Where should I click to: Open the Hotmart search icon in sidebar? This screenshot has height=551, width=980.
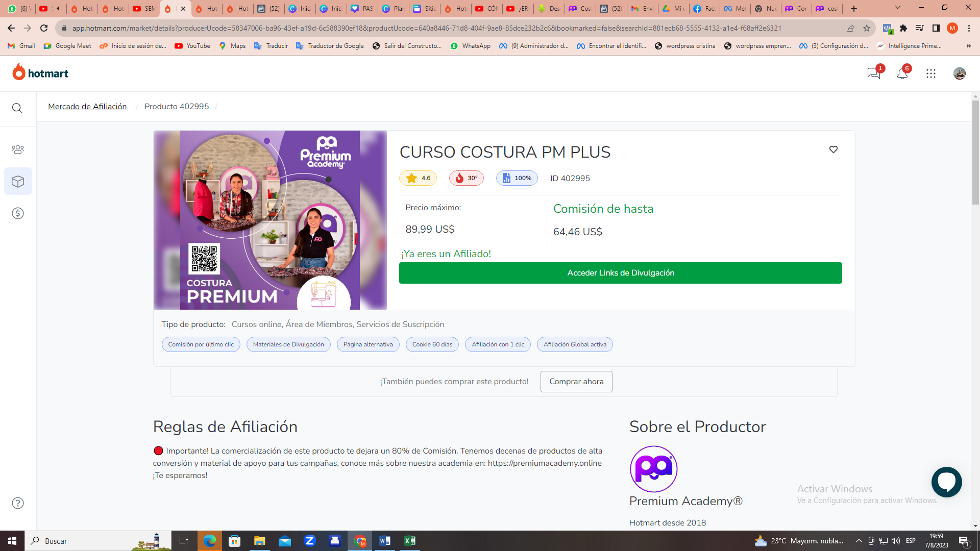(x=17, y=108)
